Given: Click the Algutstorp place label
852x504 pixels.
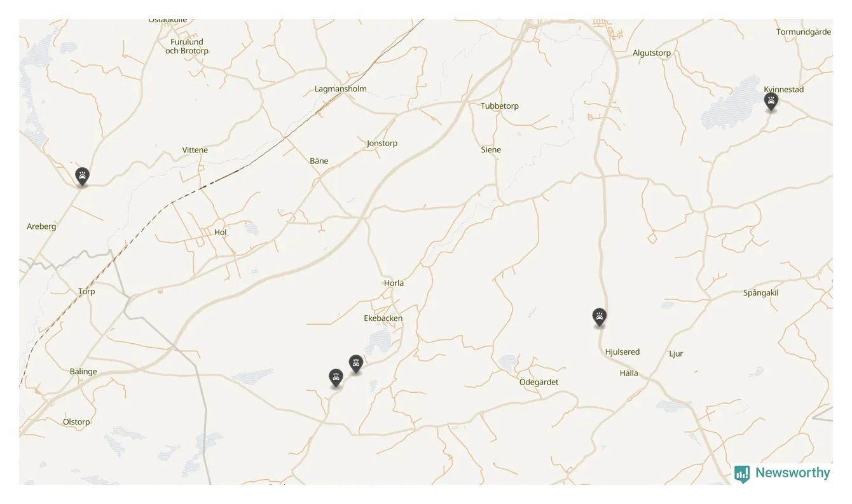Looking at the screenshot, I should pyautogui.click(x=652, y=53).
